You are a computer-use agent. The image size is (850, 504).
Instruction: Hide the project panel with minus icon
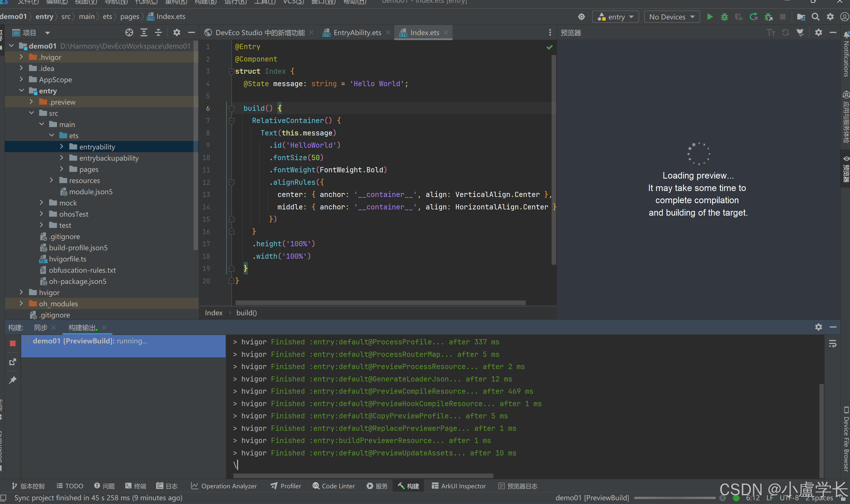pos(191,33)
